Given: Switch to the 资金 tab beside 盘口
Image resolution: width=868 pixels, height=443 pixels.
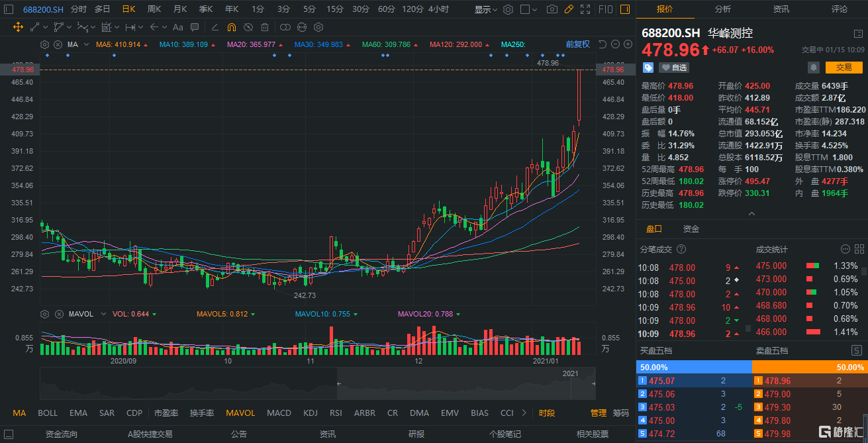Looking at the screenshot, I should click(x=691, y=228).
